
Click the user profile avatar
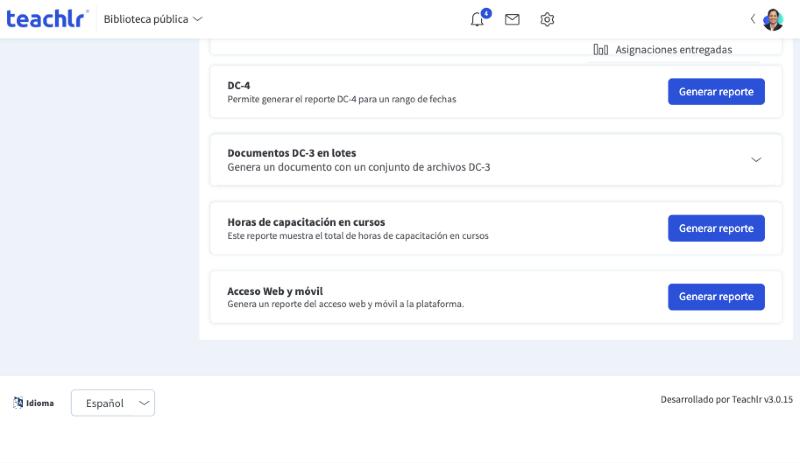pos(772,19)
